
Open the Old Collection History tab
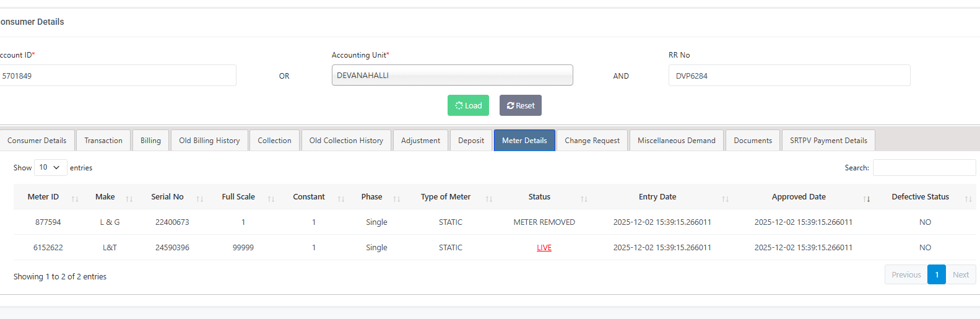346,141
